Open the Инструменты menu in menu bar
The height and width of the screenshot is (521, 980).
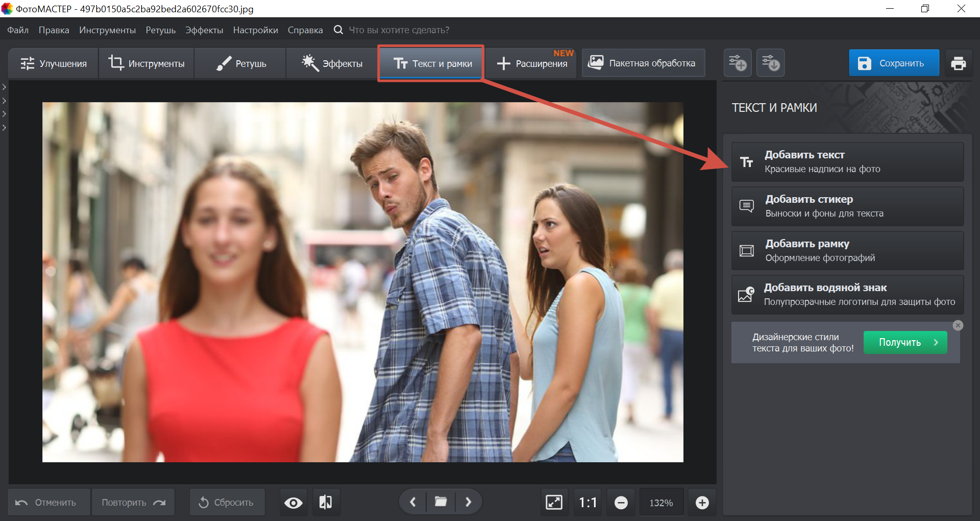click(107, 30)
